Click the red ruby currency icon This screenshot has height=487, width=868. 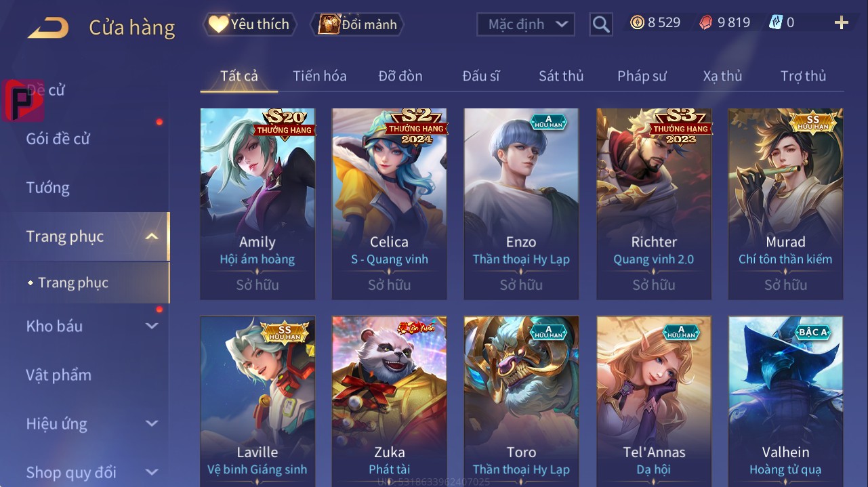tap(706, 22)
